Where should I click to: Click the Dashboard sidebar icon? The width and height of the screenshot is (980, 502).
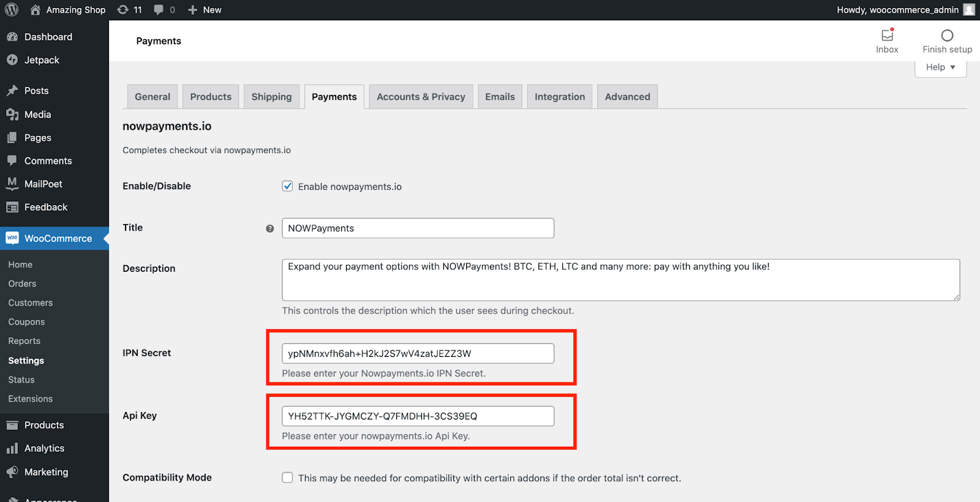click(x=12, y=37)
